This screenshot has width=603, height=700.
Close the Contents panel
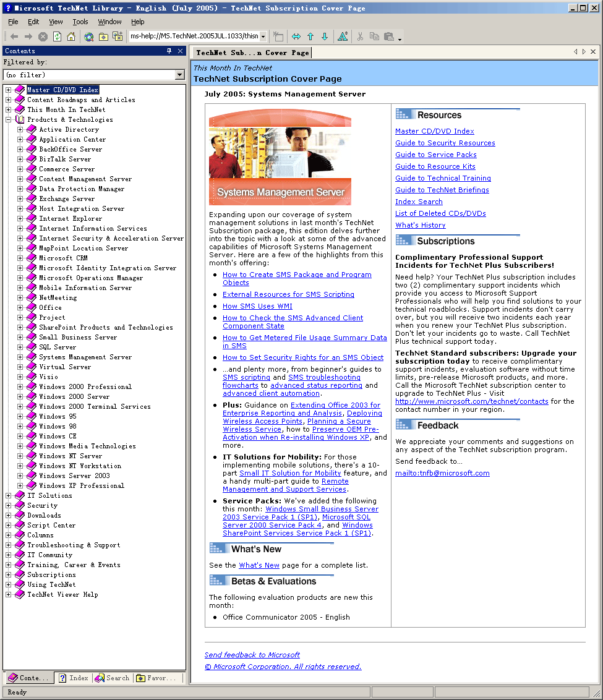pyautogui.click(x=181, y=51)
